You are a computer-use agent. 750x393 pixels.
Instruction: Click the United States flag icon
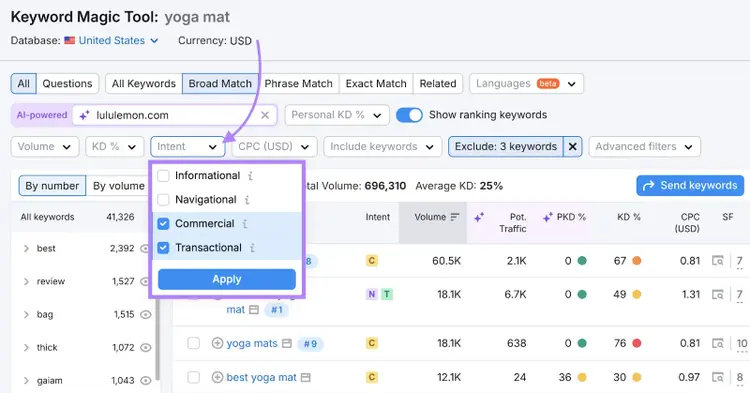69,41
